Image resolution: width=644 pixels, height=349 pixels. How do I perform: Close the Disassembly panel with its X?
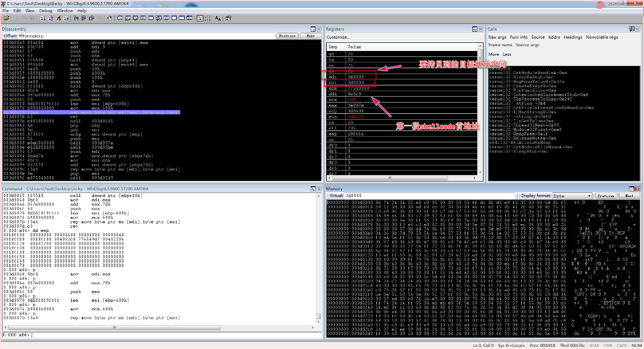[x=319, y=29]
